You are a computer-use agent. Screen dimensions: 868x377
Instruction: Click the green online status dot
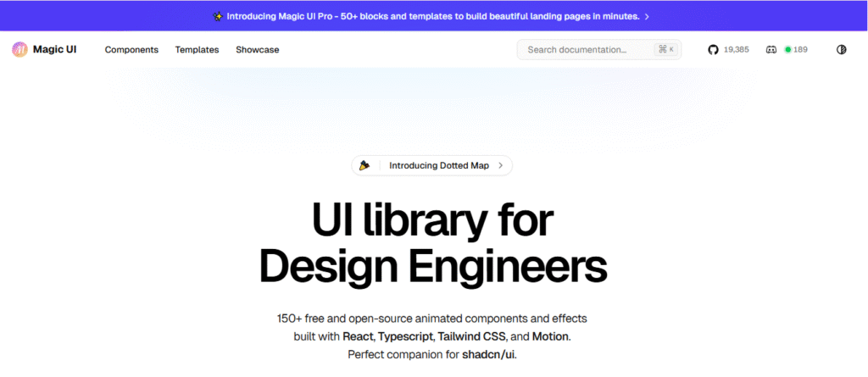coord(787,50)
